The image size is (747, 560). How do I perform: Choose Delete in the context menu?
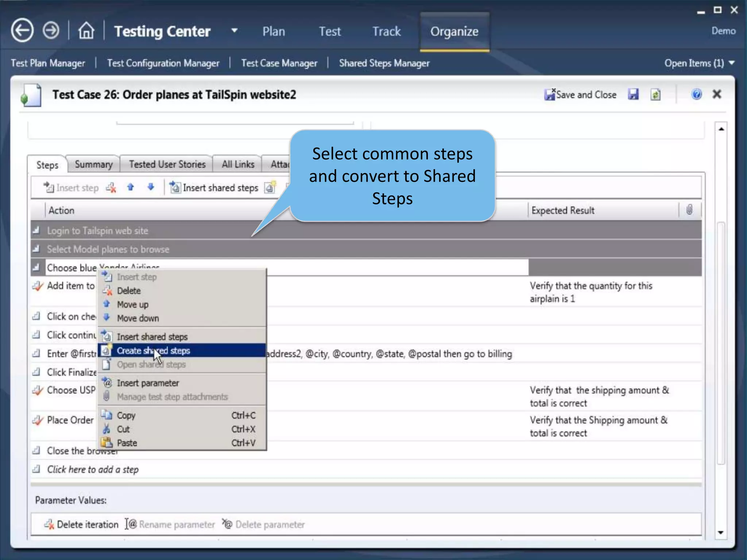point(182,291)
